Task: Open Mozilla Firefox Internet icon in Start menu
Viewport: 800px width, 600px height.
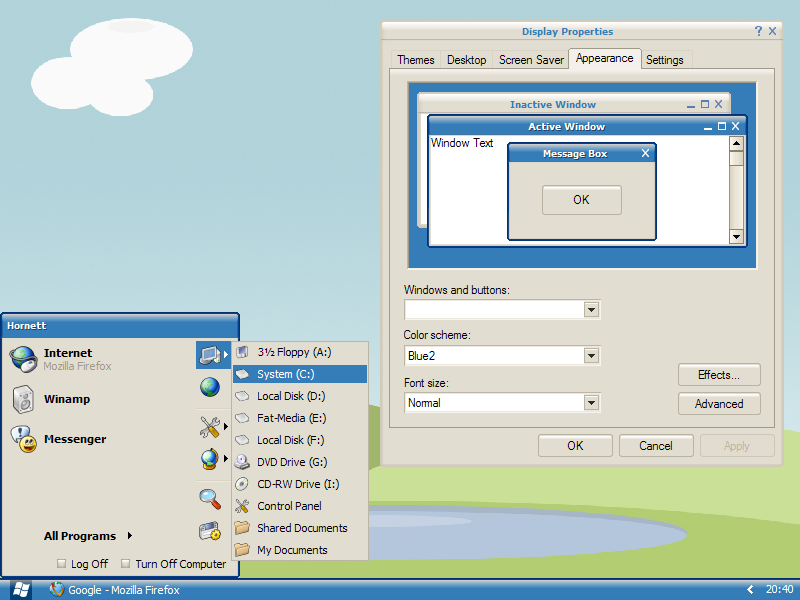Action: (23, 359)
